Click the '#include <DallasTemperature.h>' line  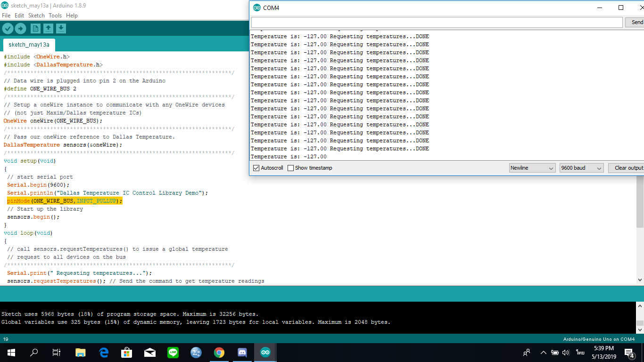point(53,65)
